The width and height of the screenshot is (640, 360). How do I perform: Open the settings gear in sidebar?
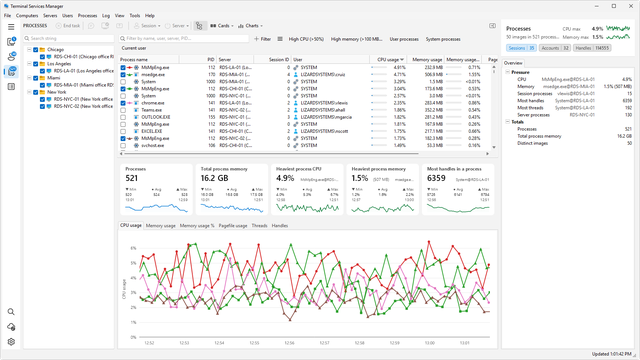pos(11,342)
